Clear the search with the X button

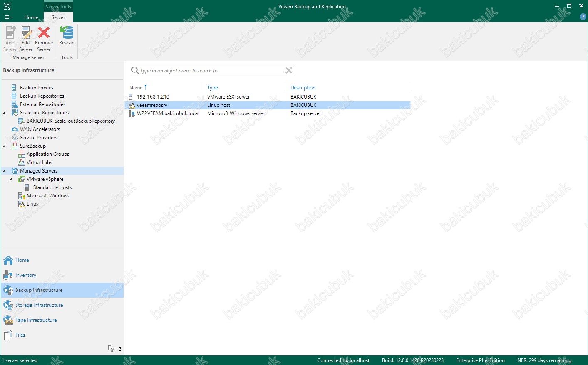coord(289,70)
